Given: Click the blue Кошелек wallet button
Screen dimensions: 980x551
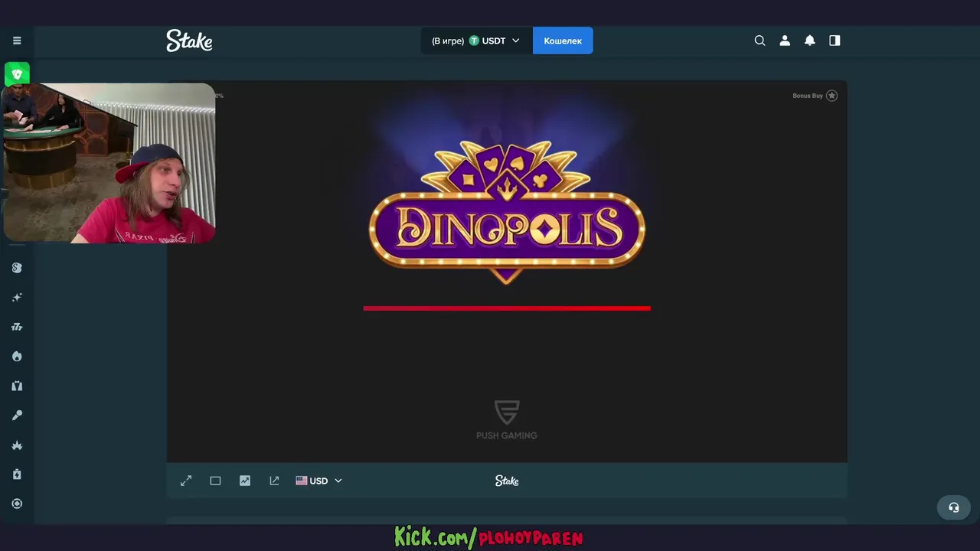Looking at the screenshot, I should click(563, 41).
